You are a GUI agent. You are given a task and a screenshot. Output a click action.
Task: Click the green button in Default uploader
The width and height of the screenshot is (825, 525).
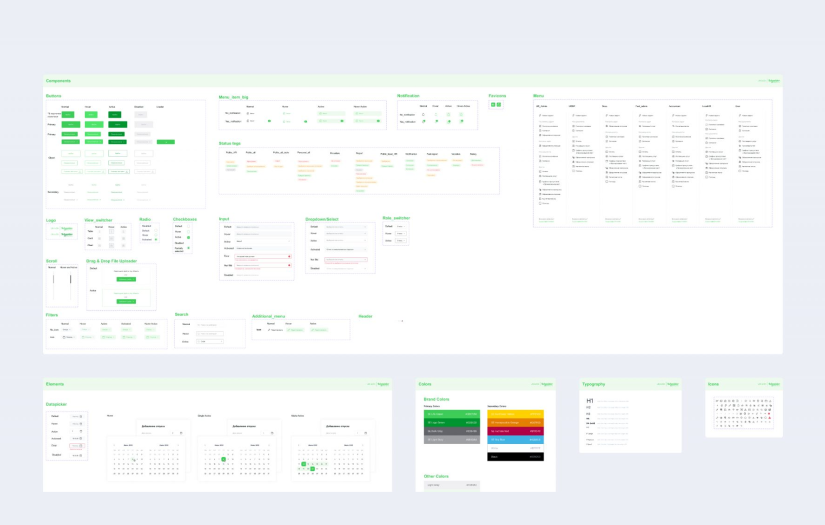(126, 279)
